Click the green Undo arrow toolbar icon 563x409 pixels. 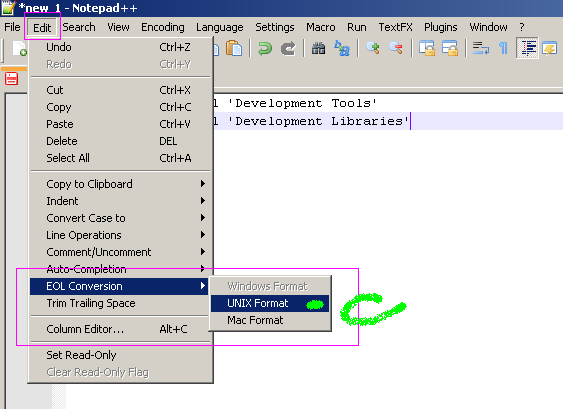point(265,48)
